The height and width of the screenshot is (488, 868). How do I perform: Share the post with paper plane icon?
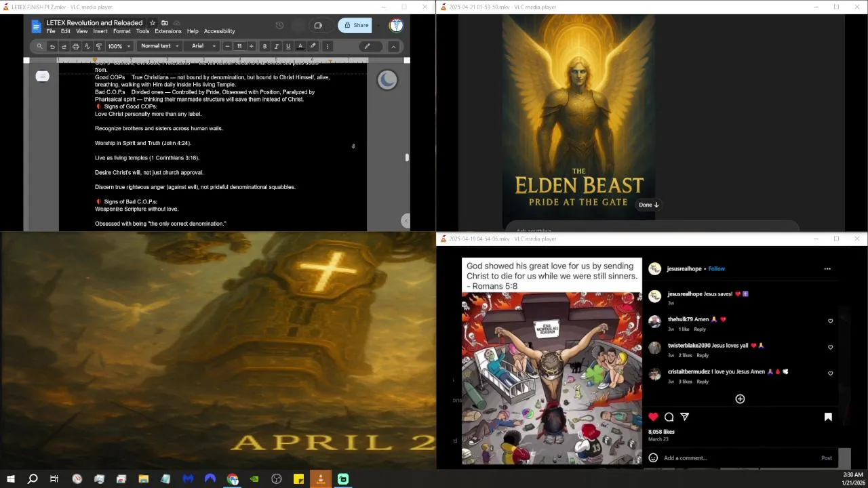[685, 417]
